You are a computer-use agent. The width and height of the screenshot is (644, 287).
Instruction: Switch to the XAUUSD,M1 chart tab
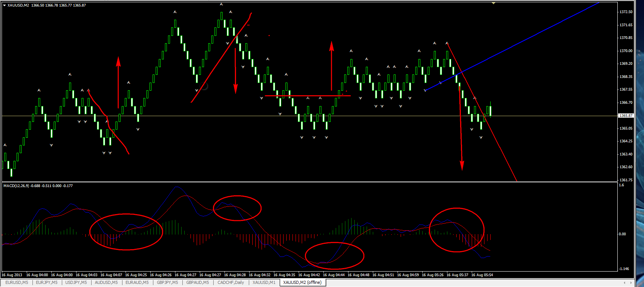point(264,283)
